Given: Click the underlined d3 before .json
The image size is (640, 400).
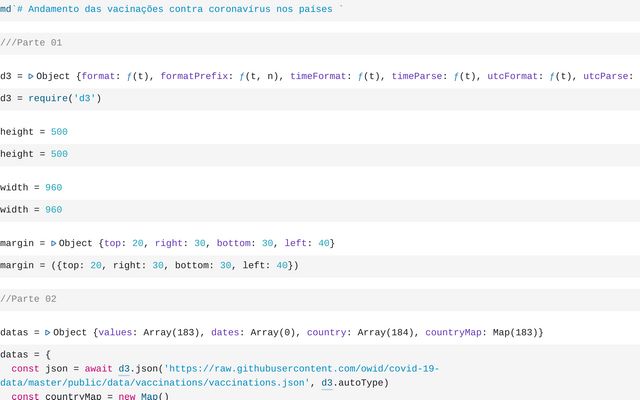Looking at the screenshot, I should tap(125, 369).
